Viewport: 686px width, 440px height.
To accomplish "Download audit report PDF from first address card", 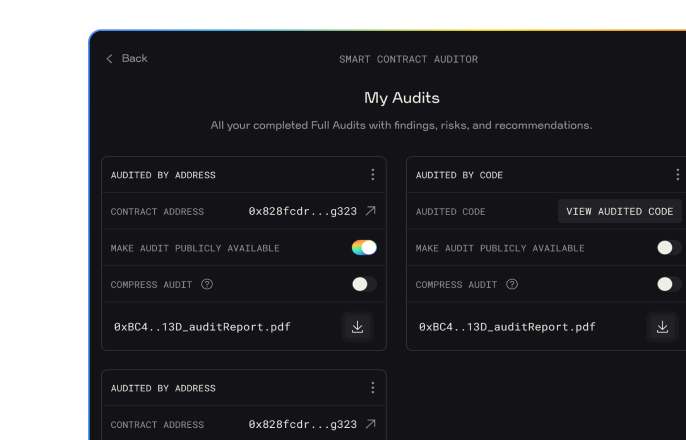I will pos(357,327).
